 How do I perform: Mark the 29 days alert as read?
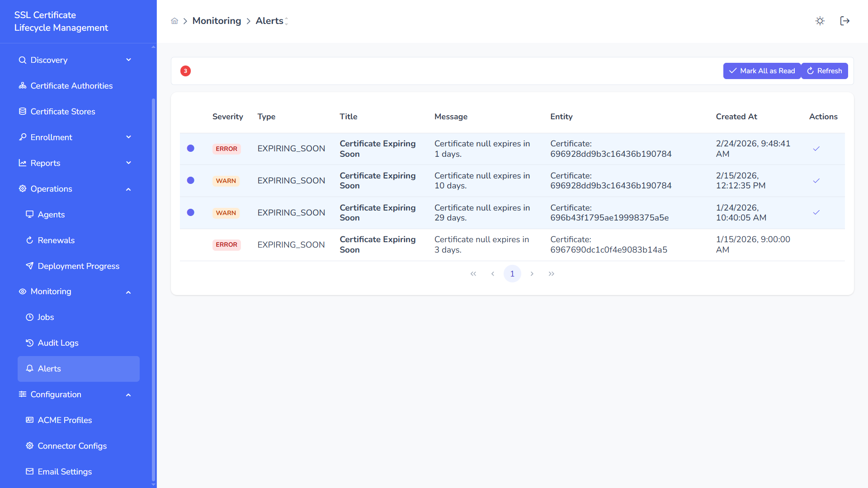(x=816, y=212)
